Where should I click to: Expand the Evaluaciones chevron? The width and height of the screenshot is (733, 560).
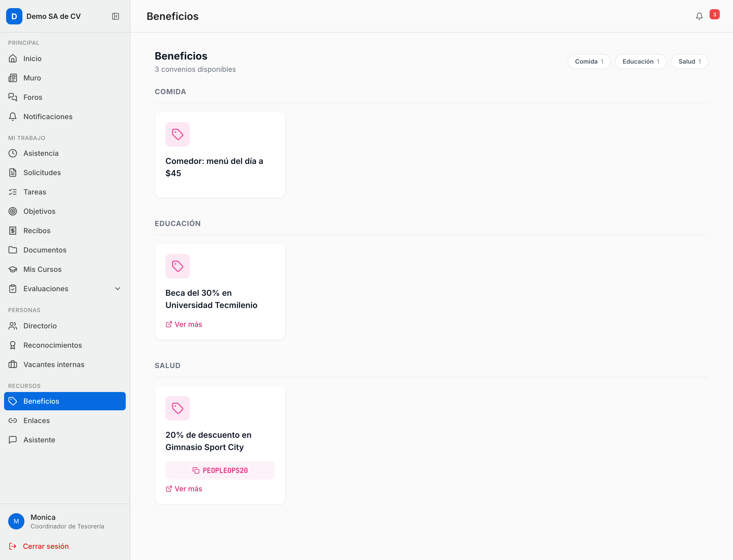(118, 289)
